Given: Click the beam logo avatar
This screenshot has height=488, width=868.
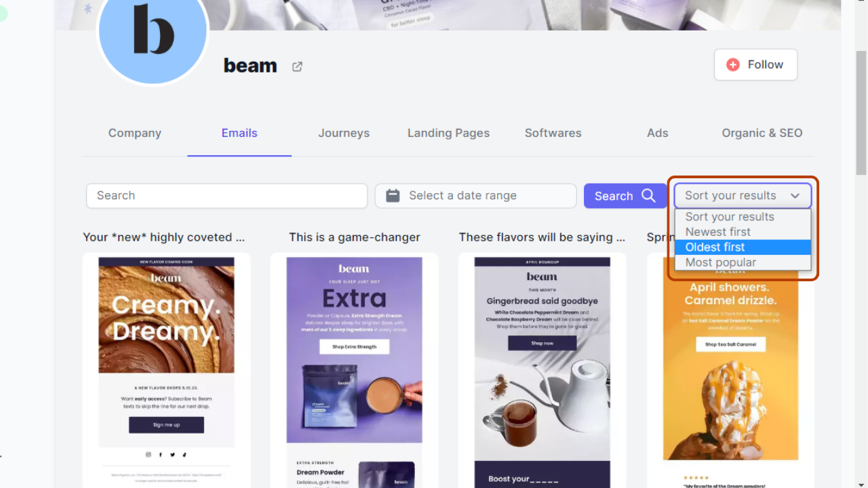Looking at the screenshot, I should click(x=153, y=30).
